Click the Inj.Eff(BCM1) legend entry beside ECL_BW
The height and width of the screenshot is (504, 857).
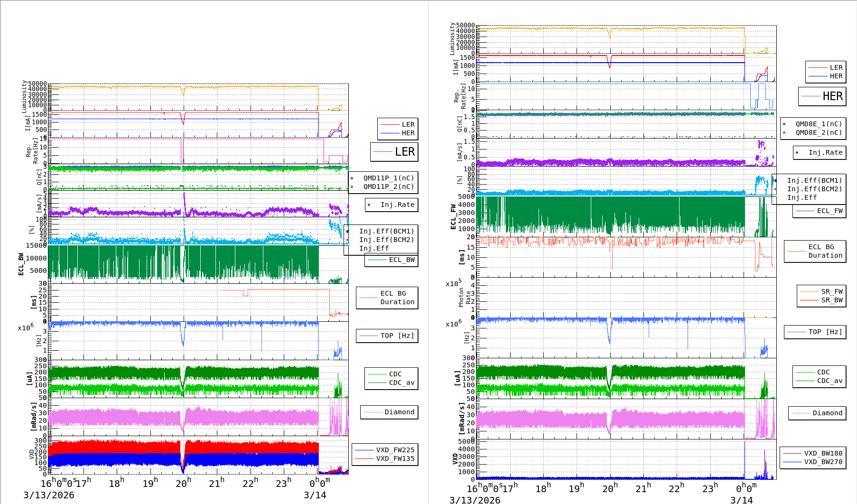coord(386,232)
